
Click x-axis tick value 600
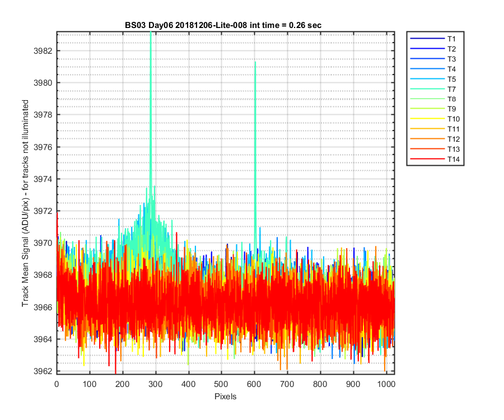(x=254, y=384)
